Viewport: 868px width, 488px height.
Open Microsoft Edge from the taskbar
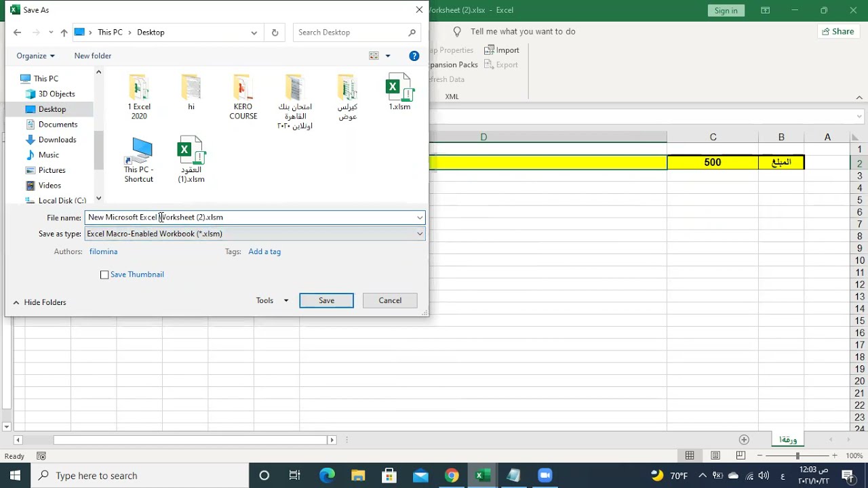coord(327,475)
